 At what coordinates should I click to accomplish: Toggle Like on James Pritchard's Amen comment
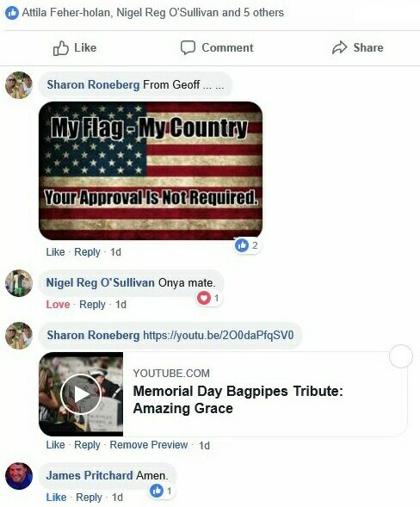pyautogui.click(x=56, y=498)
